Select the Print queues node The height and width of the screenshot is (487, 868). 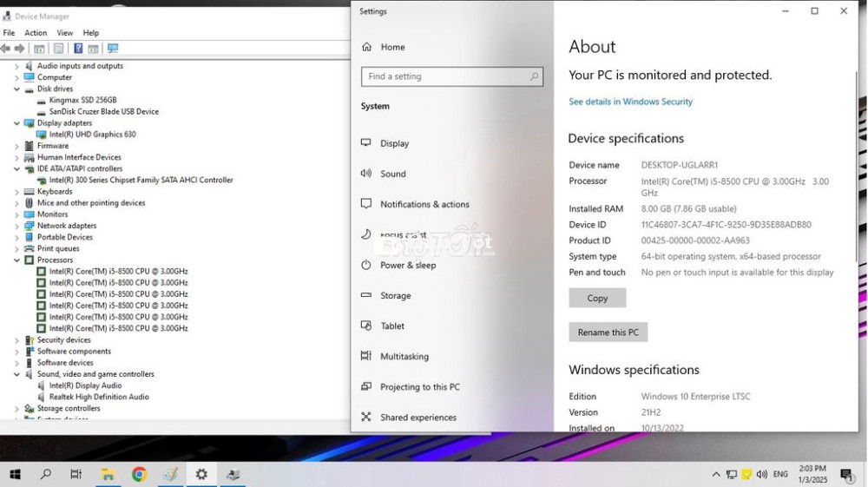point(58,248)
